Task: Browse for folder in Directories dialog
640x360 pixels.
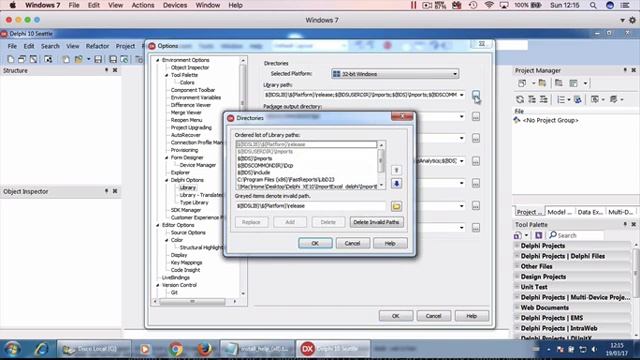Action: point(396,206)
